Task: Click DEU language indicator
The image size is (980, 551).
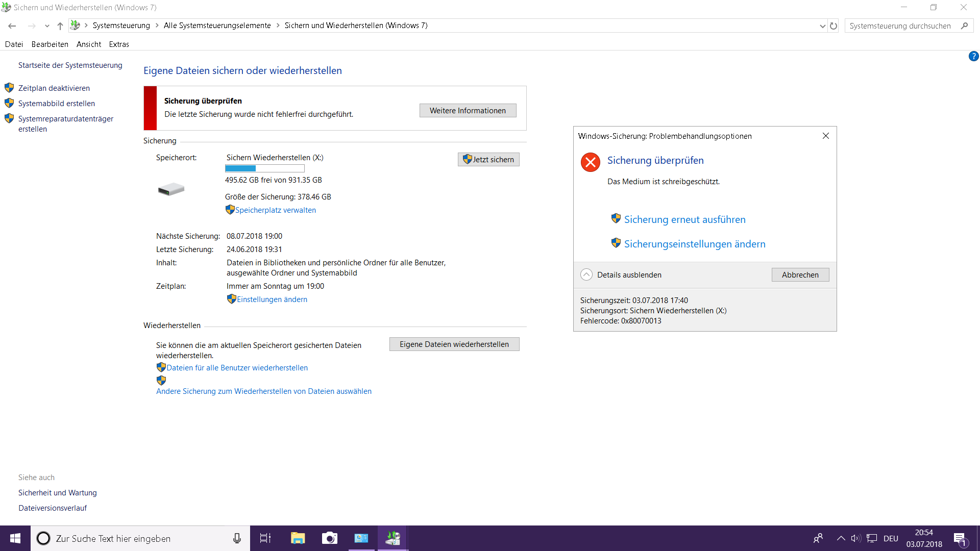Action: point(891,538)
